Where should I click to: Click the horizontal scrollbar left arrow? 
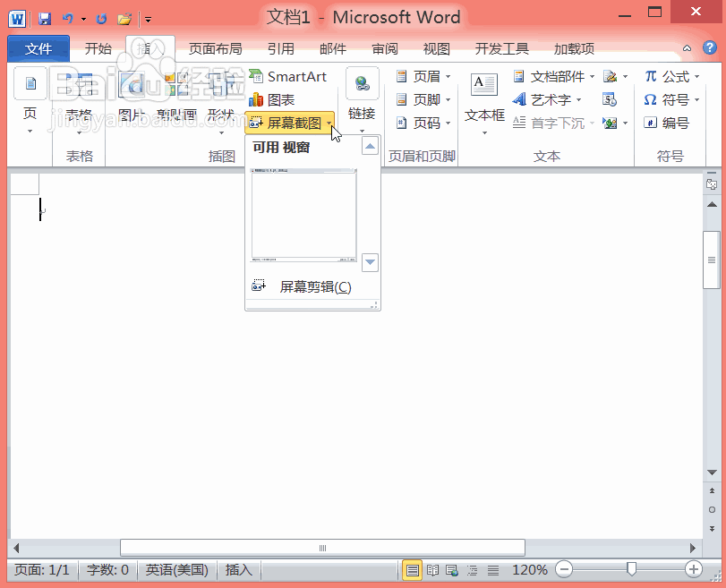pos(16,549)
